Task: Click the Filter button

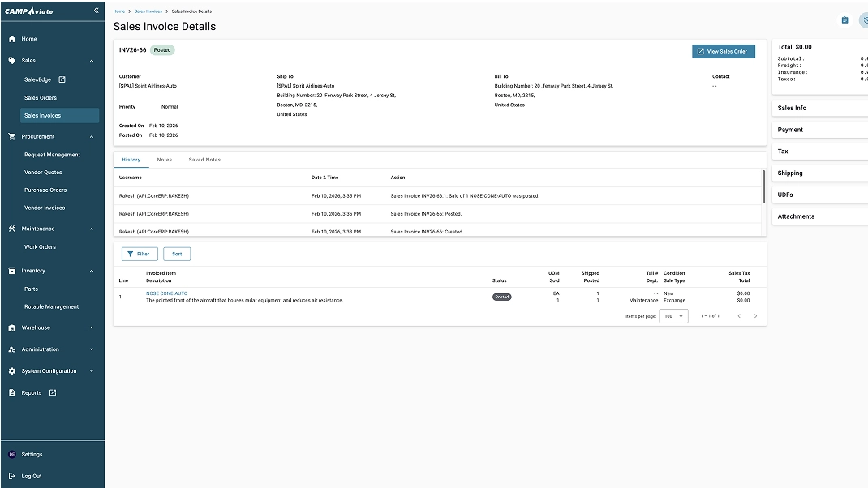Action: (x=140, y=254)
